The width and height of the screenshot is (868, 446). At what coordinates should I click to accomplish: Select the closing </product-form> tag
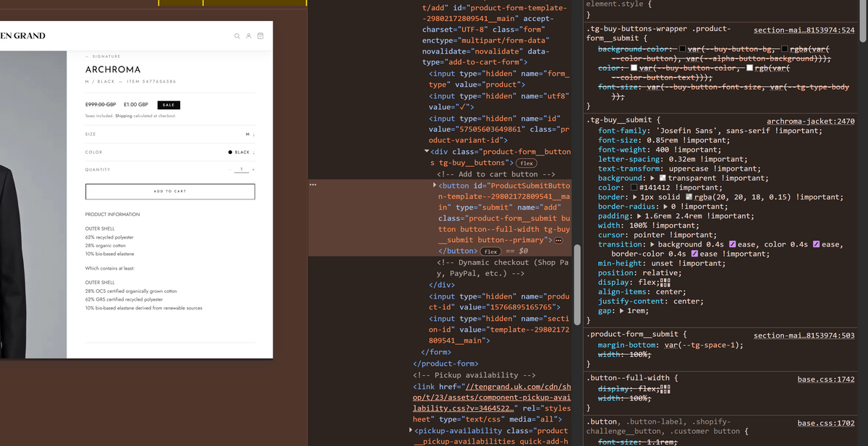(446, 364)
